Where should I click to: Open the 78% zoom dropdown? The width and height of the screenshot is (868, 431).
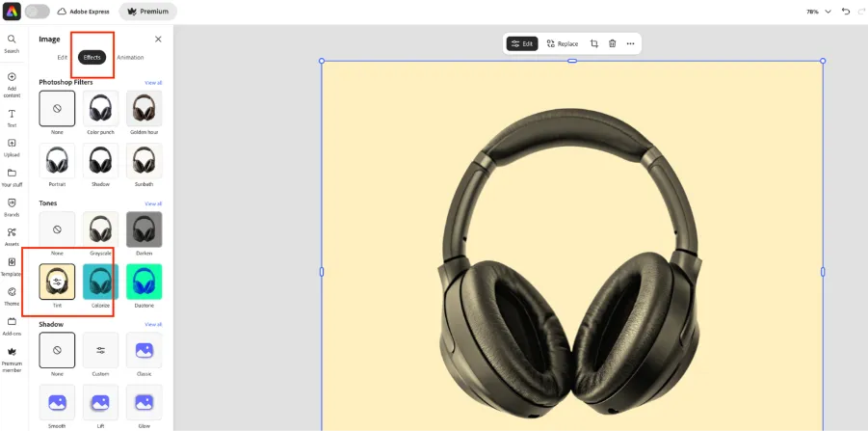pos(819,11)
